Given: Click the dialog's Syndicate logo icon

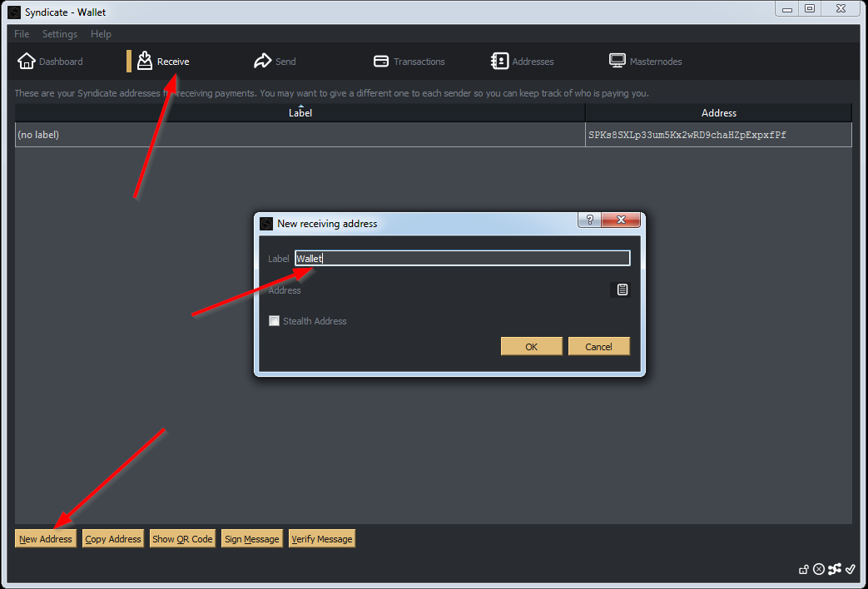Looking at the screenshot, I should pos(266,224).
